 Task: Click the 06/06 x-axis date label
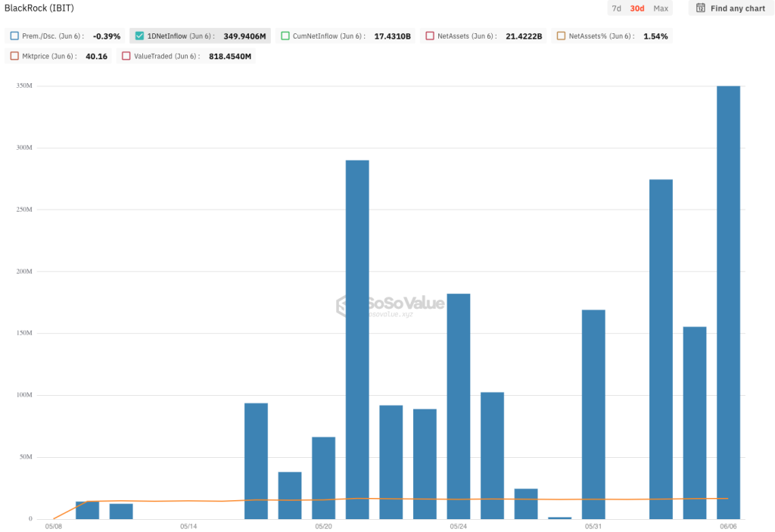[x=728, y=527]
